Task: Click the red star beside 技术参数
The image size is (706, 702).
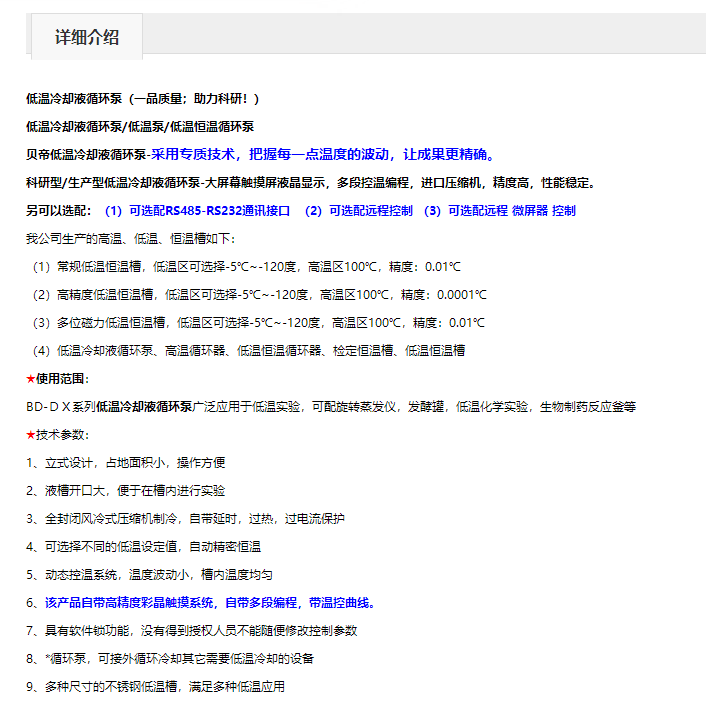Action: (31, 435)
